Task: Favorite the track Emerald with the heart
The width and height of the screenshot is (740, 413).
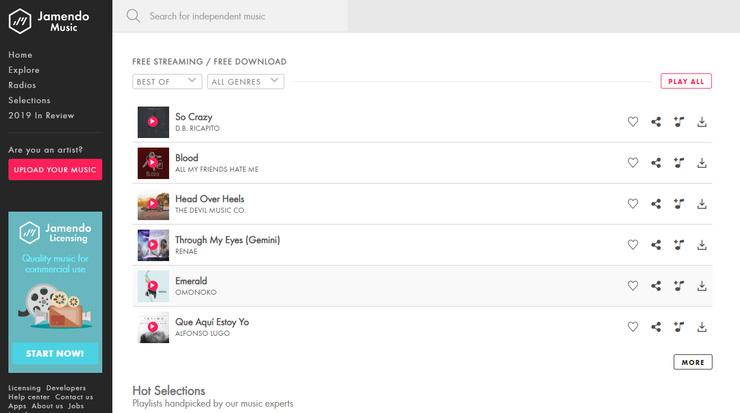Action: (x=633, y=286)
